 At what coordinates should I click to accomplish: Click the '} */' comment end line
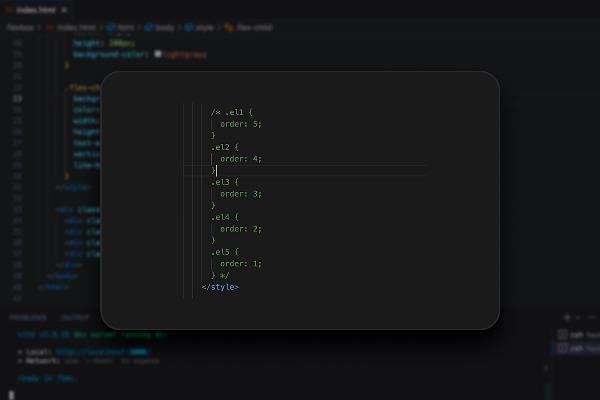pos(220,275)
